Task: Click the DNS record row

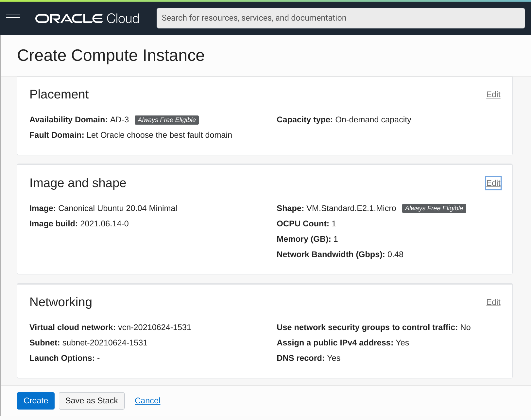Action: pos(309,358)
